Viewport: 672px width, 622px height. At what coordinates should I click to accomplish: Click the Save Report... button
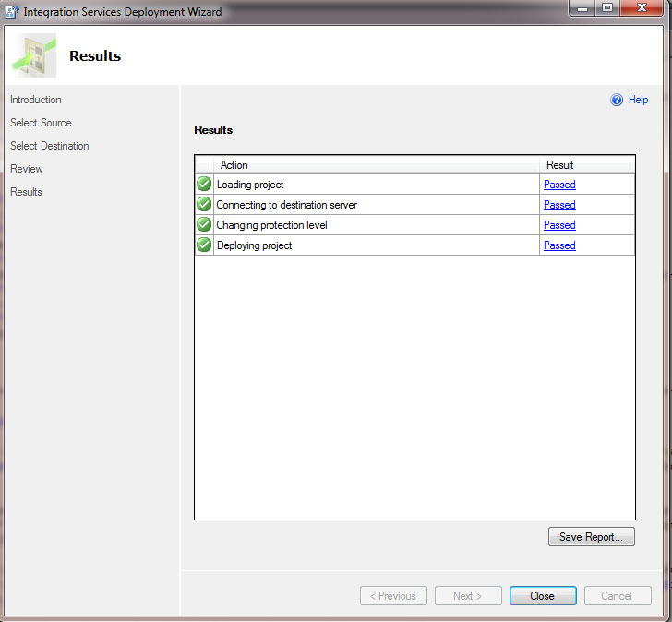click(592, 537)
